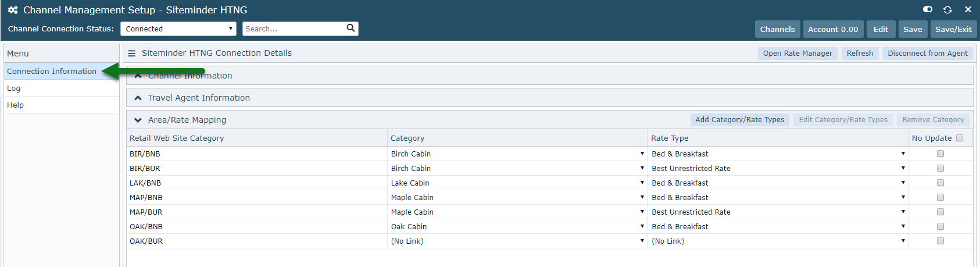Open the hamburger menu beside Siteminder HTNG Connection Details
Viewport: 980px width, 267px height.
132,53
